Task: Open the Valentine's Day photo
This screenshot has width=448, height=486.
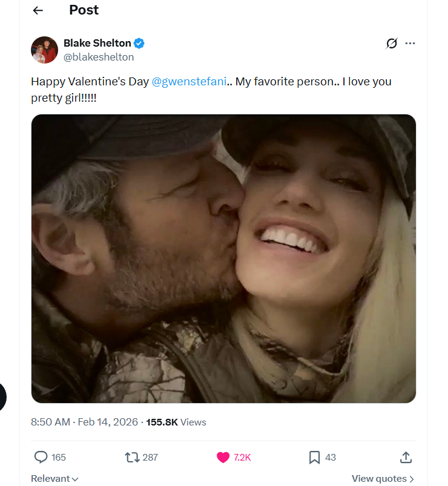Action: click(223, 258)
